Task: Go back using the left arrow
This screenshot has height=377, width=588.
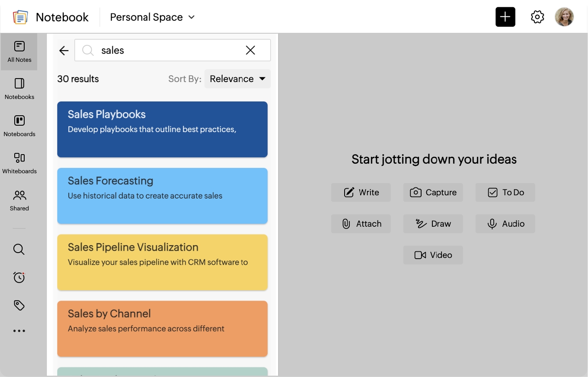Action: [64, 51]
